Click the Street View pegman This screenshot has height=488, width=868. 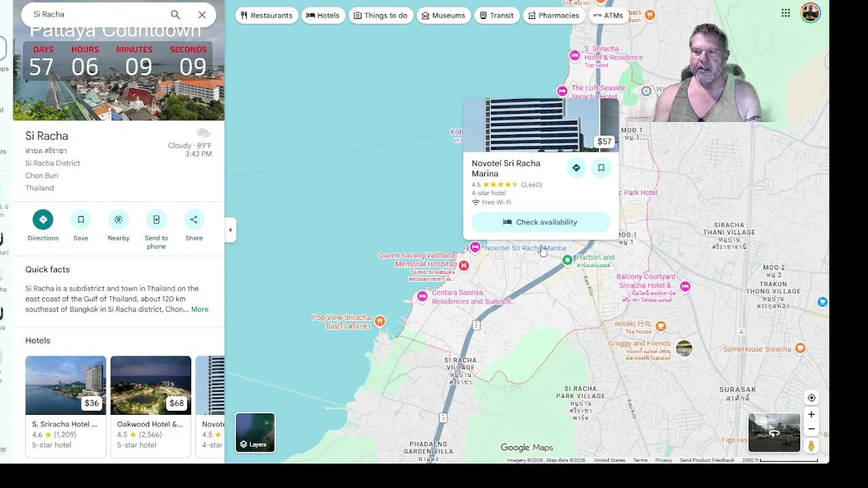(x=811, y=445)
